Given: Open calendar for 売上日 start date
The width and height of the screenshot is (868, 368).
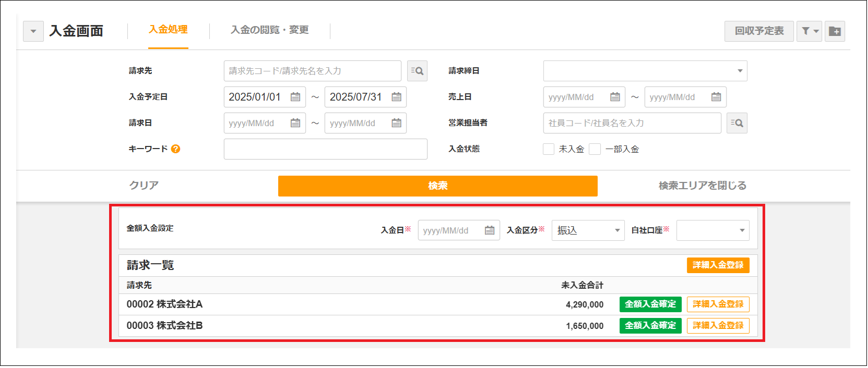Looking at the screenshot, I should (x=615, y=97).
